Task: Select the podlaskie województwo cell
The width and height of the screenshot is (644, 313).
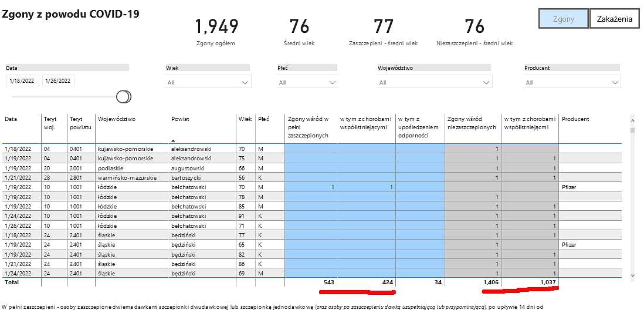Action: pos(110,168)
